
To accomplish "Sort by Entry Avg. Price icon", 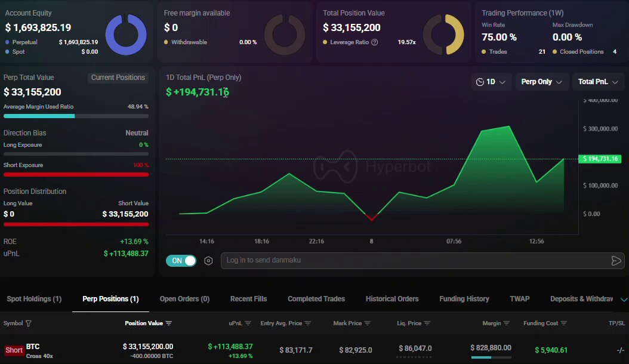I will (x=308, y=323).
